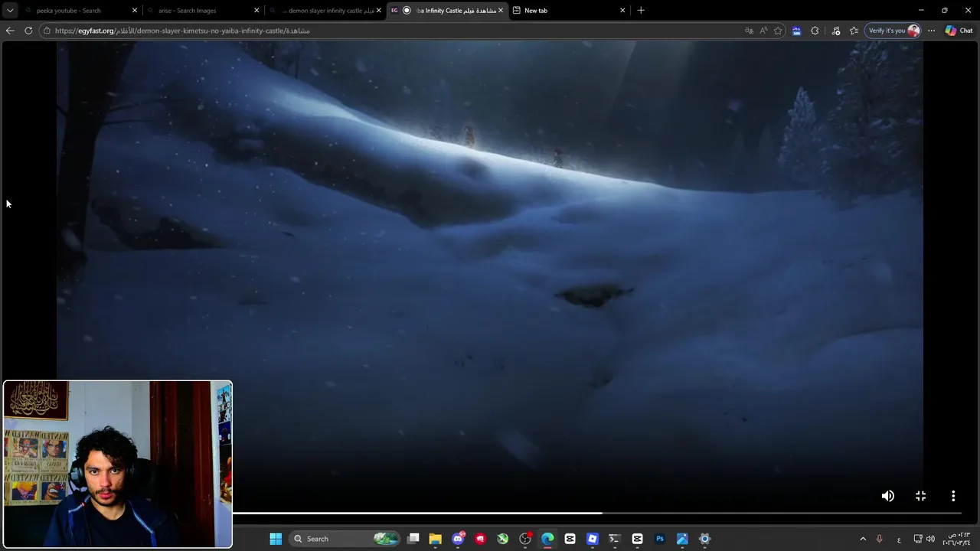This screenshot has height=551, width=980.
Task: Switch to the 'demon slayer infinity castle' search tab
Action: pos(324,11)
